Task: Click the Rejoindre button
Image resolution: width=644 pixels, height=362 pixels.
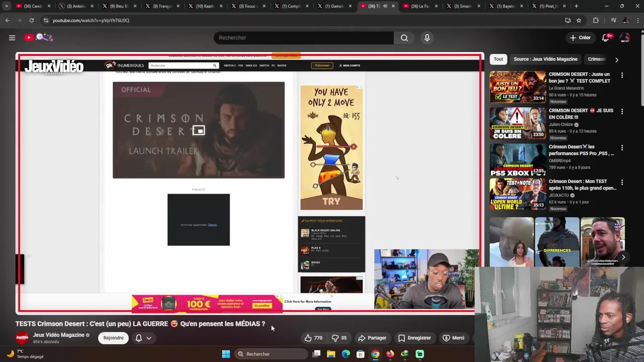Action: pyautogui.click(x=113, y=338)
